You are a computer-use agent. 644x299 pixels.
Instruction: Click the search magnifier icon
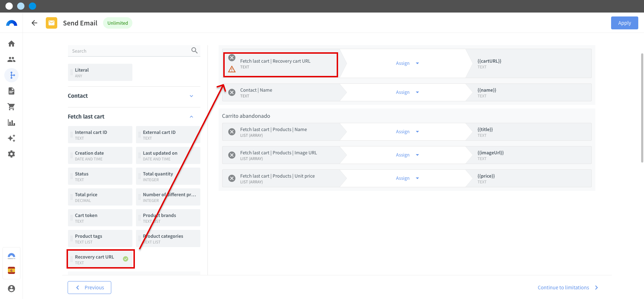(194, 50)
